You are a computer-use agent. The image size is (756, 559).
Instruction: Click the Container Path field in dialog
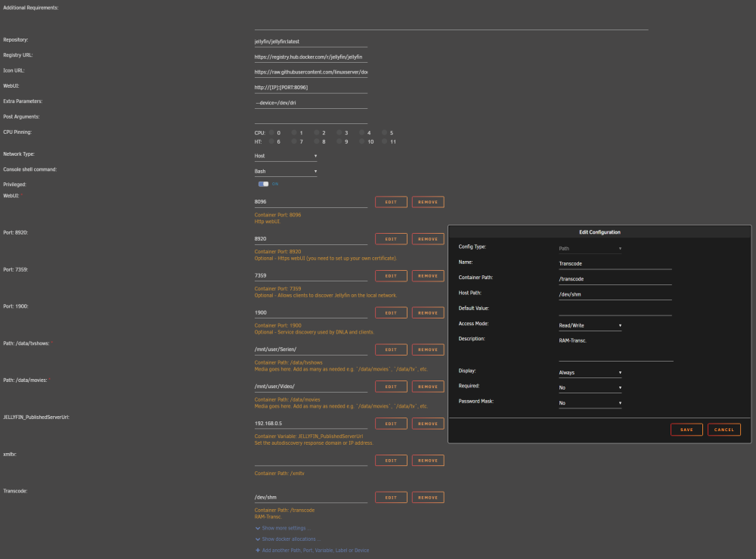(615, 279)
